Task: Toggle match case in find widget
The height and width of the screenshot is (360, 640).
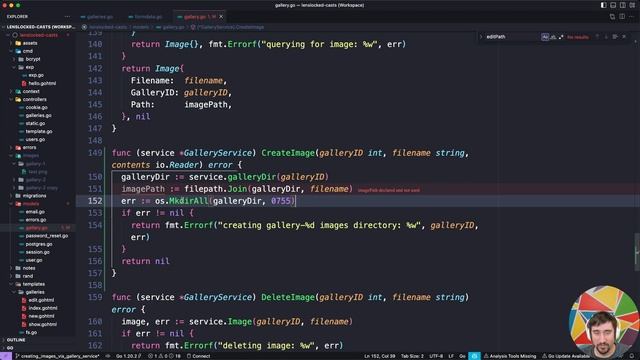Action: point(545,37)
